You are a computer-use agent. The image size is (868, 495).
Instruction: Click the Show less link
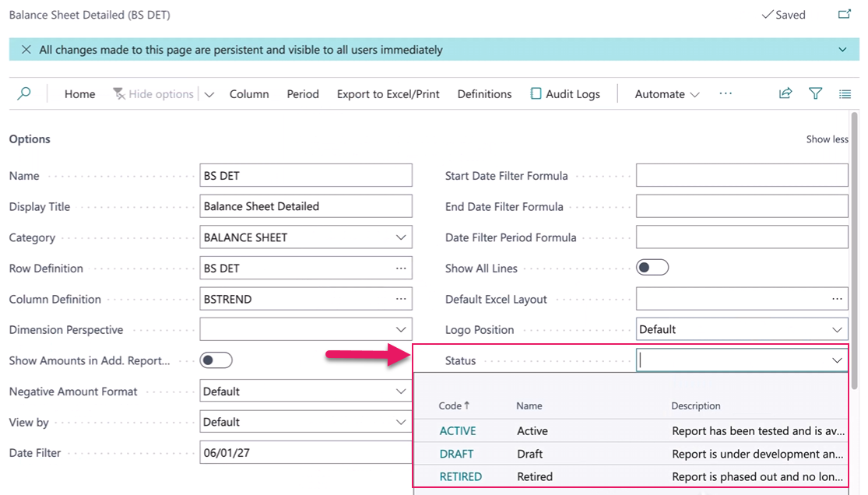(827, 139)
